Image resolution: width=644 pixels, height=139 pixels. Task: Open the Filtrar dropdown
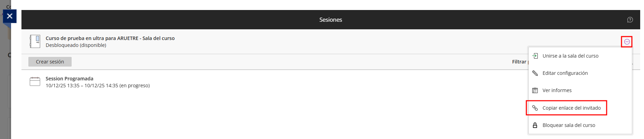point(519,62)
